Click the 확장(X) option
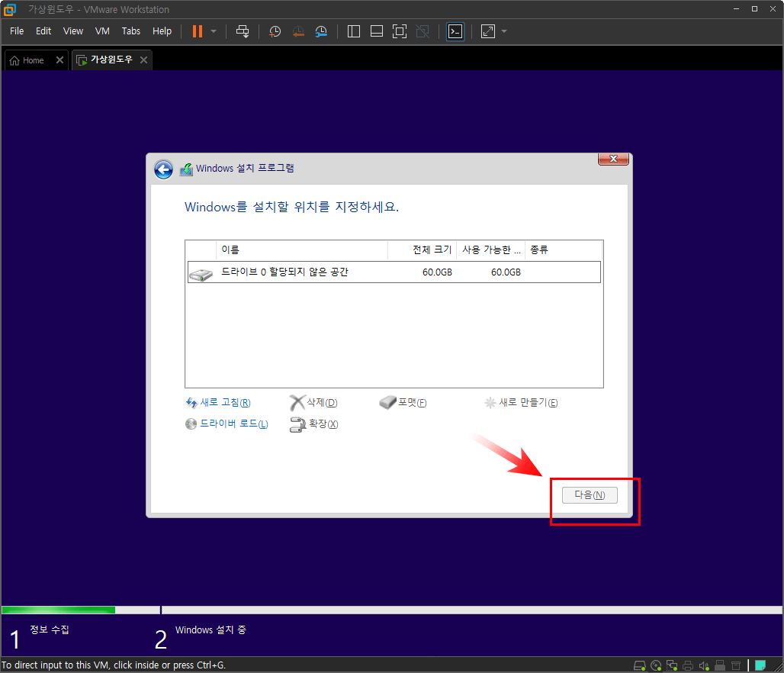Screen dimensions: 784x673 [x=314, y=424]
